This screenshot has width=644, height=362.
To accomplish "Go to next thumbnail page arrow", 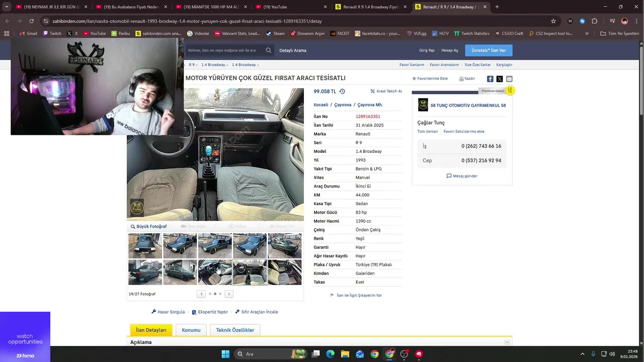I will [229, 294].
